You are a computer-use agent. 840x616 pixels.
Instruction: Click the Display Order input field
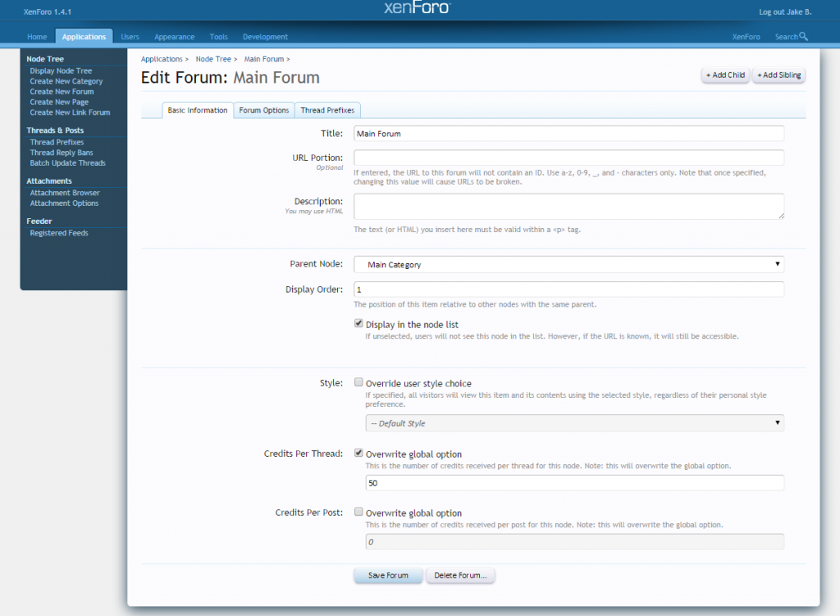569,290
